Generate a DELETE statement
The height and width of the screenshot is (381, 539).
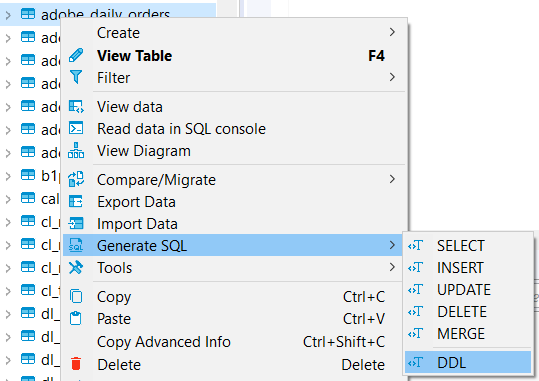[468, 312]
